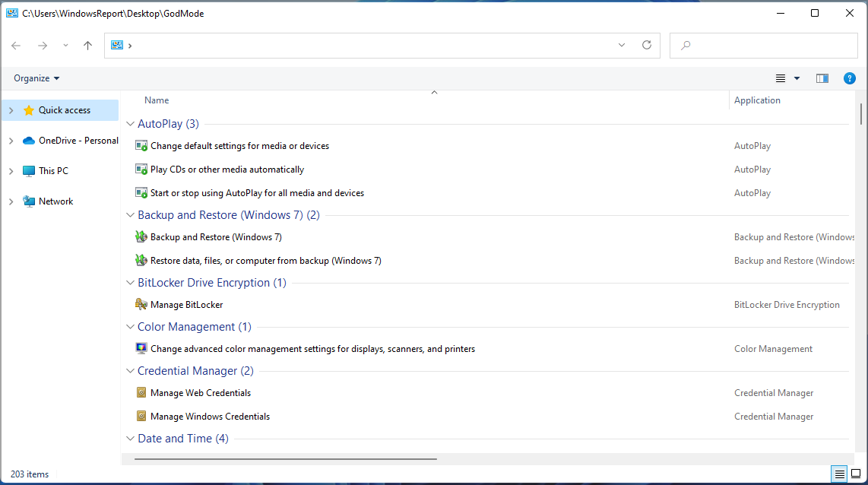Viewport: 868px width, 485px height.
Task: Expand the address bar history dropdown
Action: (x=622, y=46)
